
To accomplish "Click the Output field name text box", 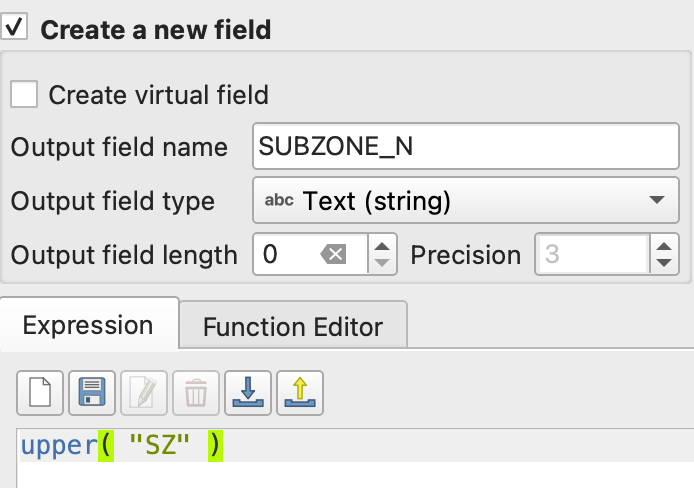I will click(466, 148).
